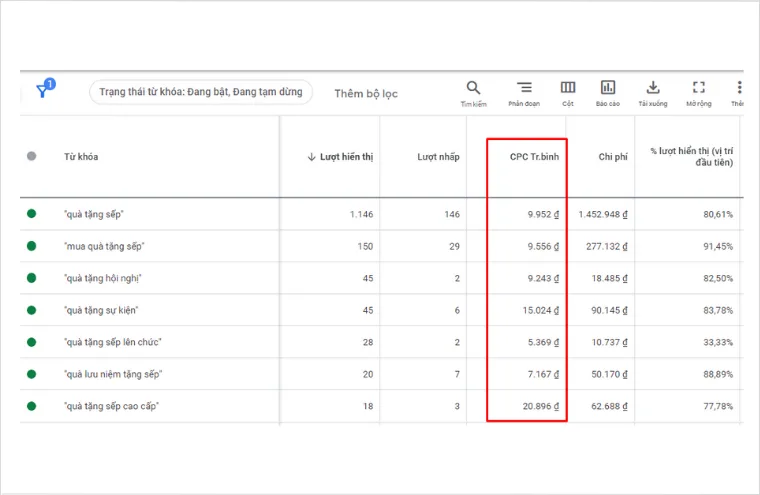
Task: Click the Phân đoạn segment icon
Action: tap(524, 88)
